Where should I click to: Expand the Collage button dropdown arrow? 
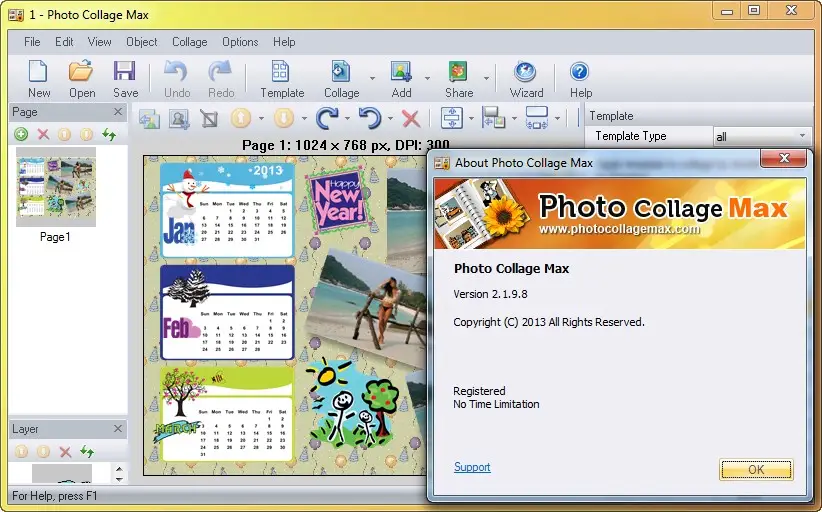coord(372,79)
